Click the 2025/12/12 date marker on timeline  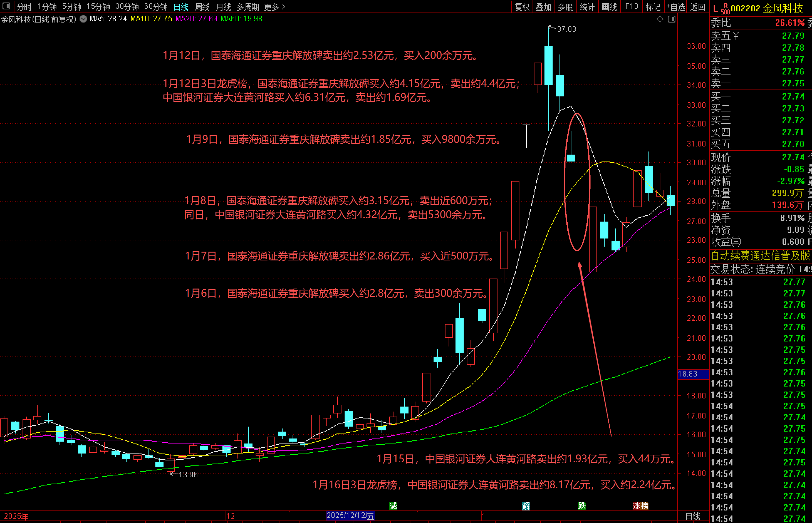click(x=350, y=515)
